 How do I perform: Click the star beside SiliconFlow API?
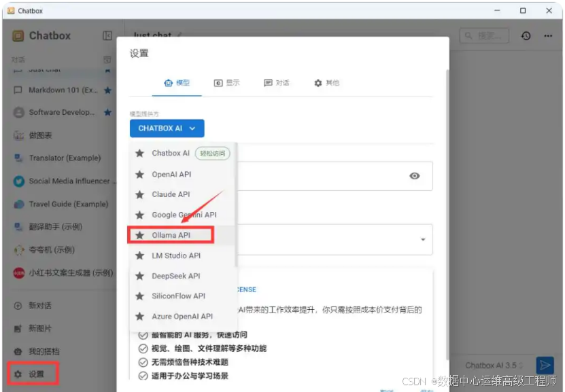point(140,296)
